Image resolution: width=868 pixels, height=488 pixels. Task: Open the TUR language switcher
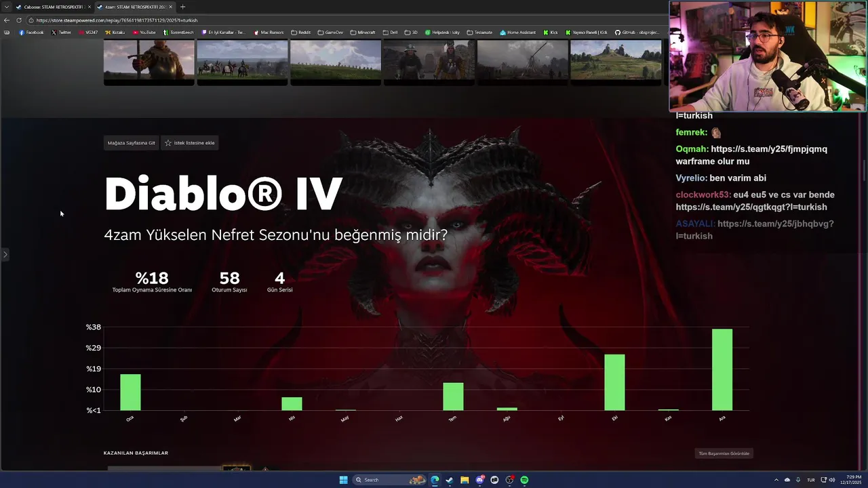[x=810, y=480]
